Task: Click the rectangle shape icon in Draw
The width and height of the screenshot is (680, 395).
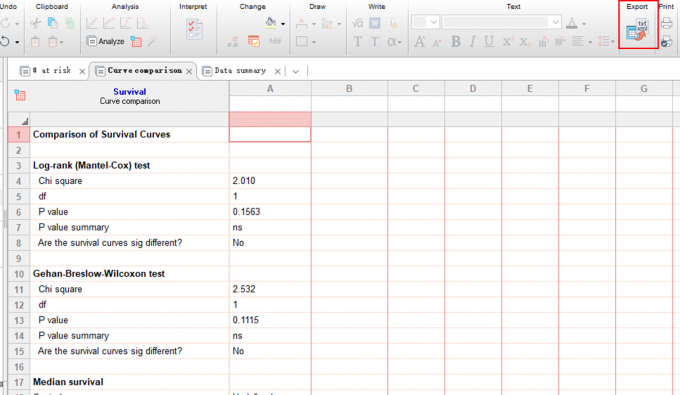Action: (301, 42)
